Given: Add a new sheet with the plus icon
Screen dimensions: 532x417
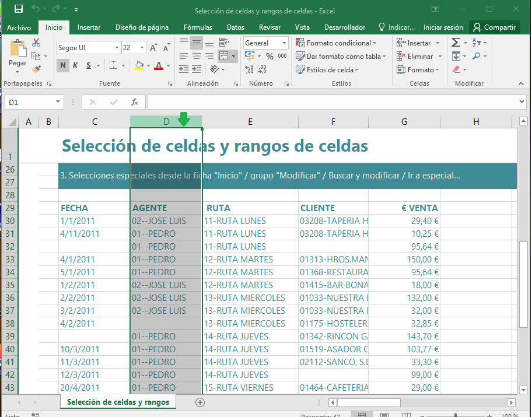Looking at the screenshot, I should point(200,402).
